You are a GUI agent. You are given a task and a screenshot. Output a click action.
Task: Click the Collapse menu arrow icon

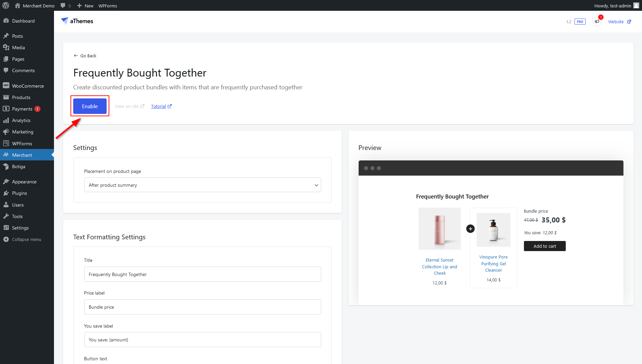tap(6, 239)
